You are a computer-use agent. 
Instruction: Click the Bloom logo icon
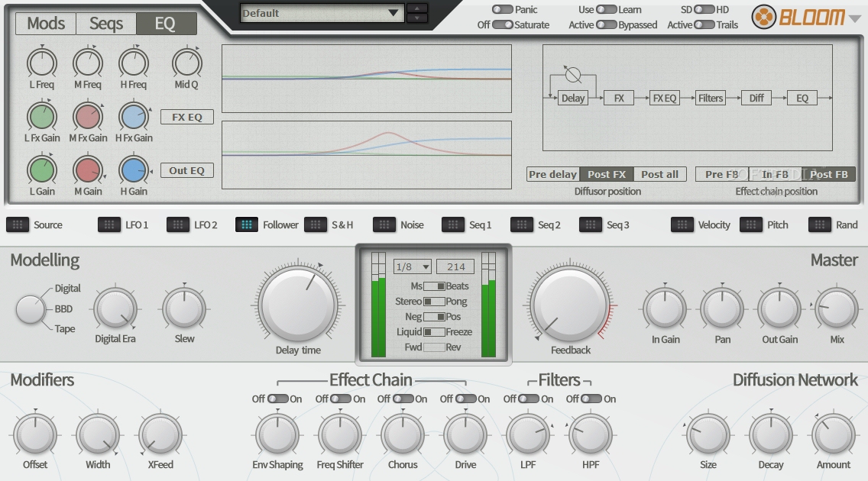pyautogui.click(x=763, y=17)
